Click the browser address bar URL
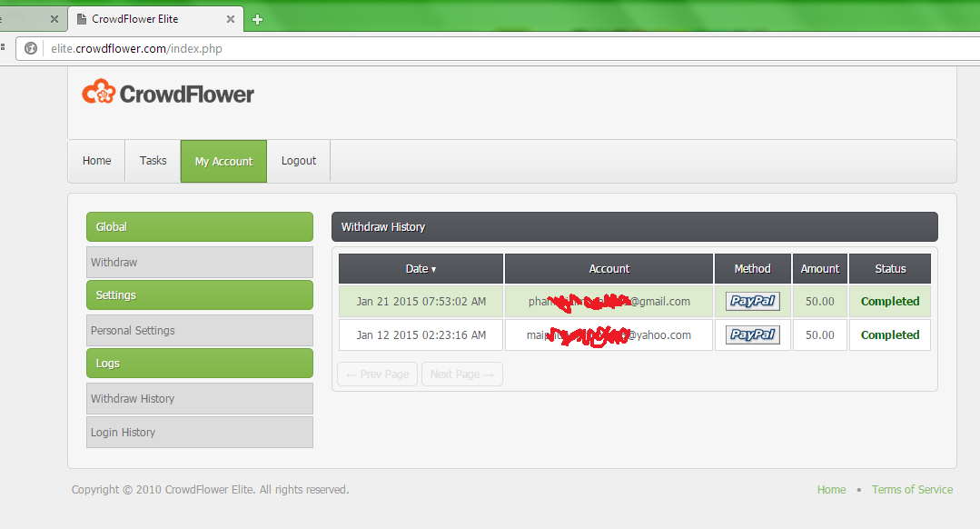Image resolution: width=980 pixels, height=529 pixels. pos(137,48)
